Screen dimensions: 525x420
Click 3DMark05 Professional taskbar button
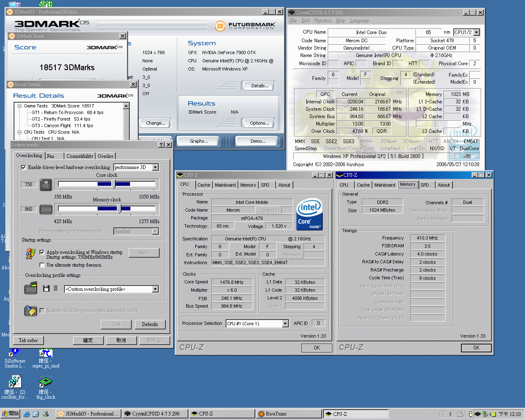[88, 414]
